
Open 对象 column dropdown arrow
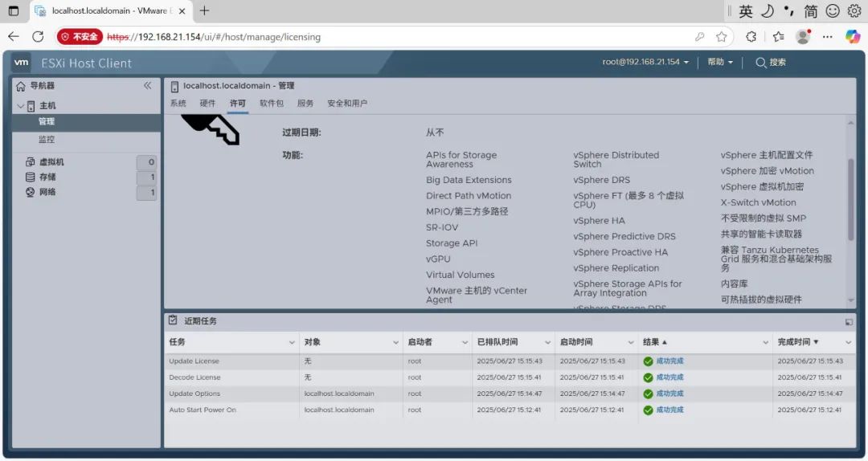point(395,343)
